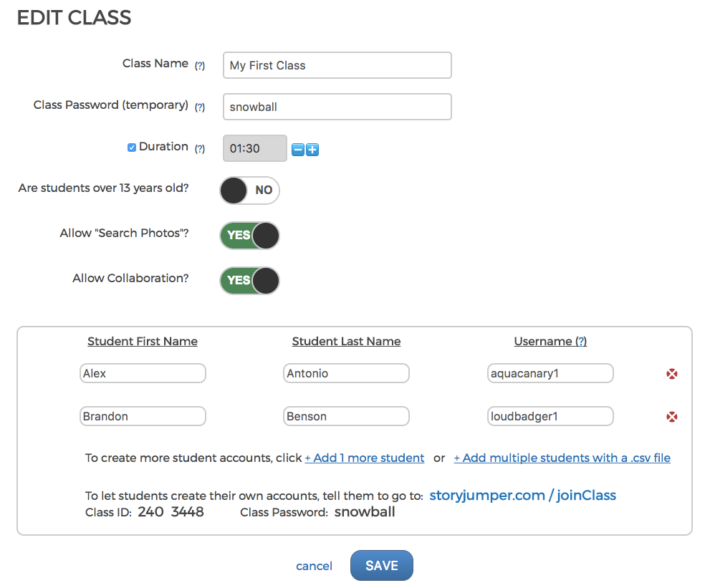
Task: Open Class Password help (?) tooltip
Action: (200, 107)
